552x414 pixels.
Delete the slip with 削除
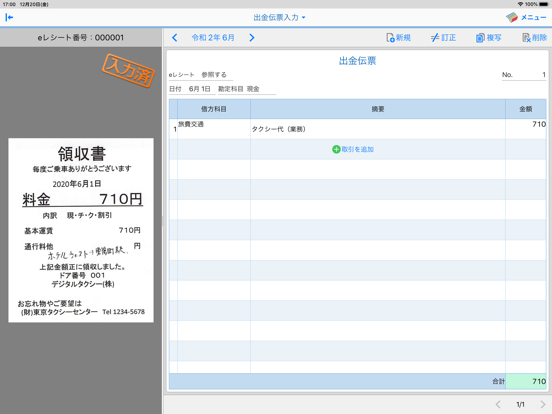coord(534,38)
